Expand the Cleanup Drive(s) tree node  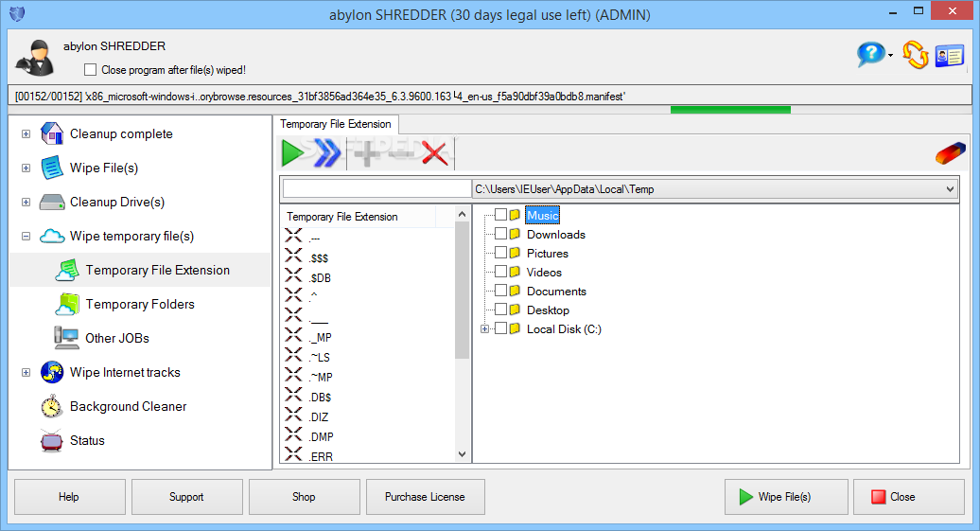(x=26, y=202)
